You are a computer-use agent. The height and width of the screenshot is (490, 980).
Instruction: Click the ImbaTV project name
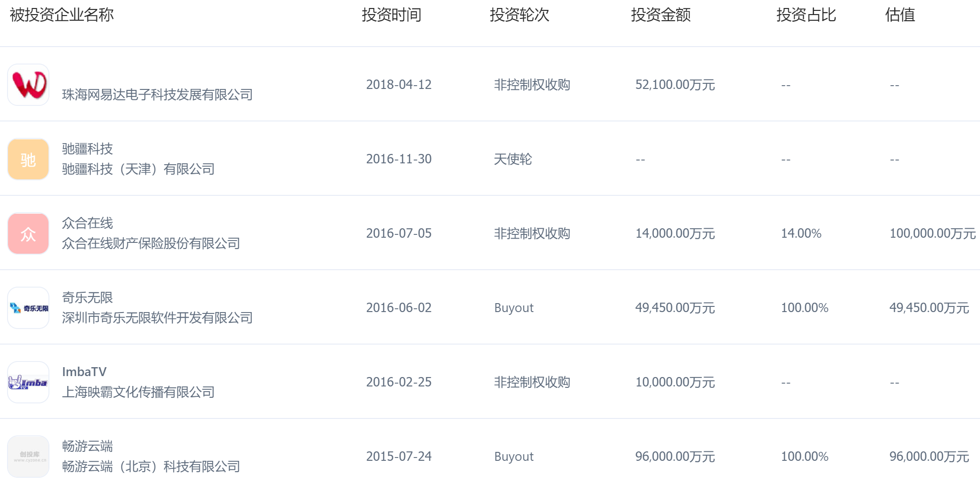click(84, 372)
